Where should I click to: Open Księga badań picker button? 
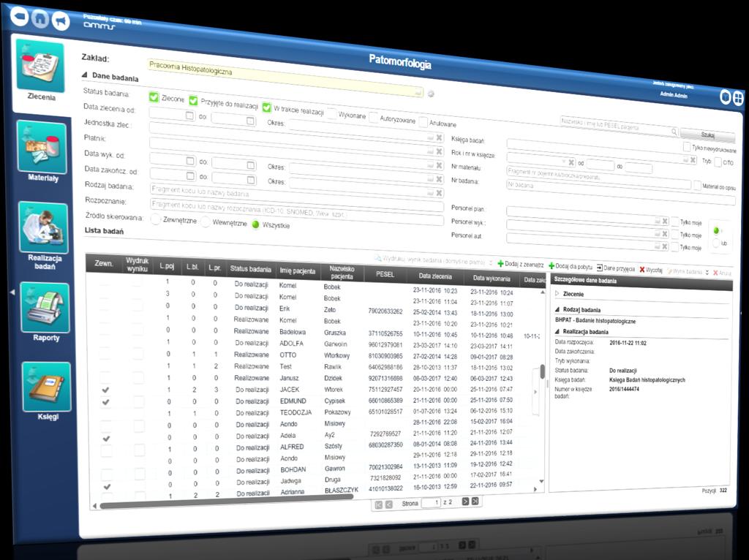(685, 159)
